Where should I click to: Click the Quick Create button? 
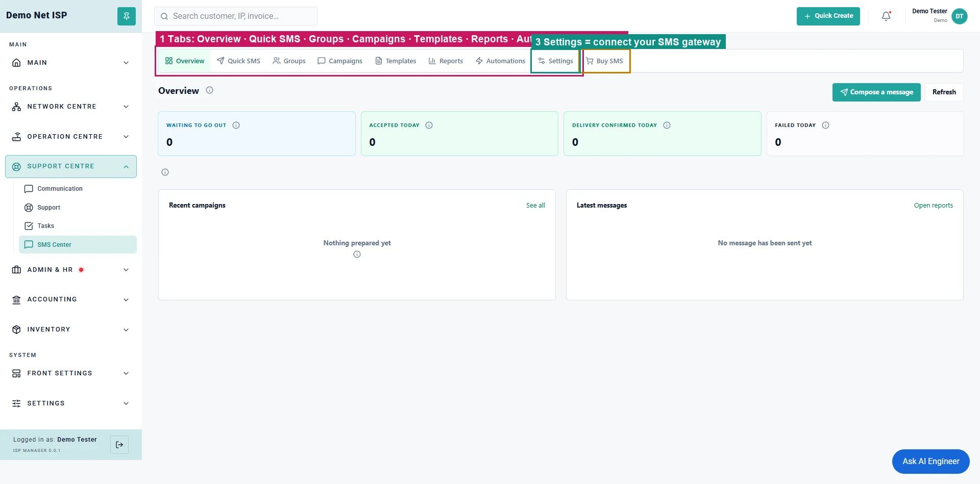828,16
